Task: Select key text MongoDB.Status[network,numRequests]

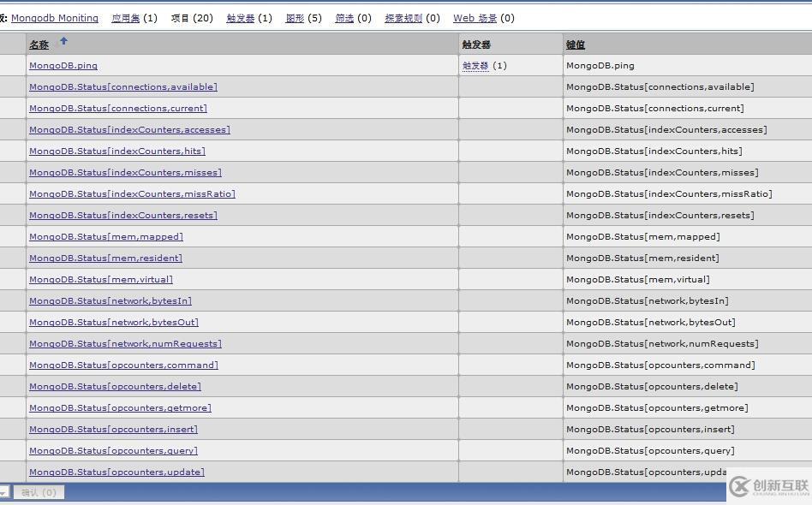Action: pos(662,343)
